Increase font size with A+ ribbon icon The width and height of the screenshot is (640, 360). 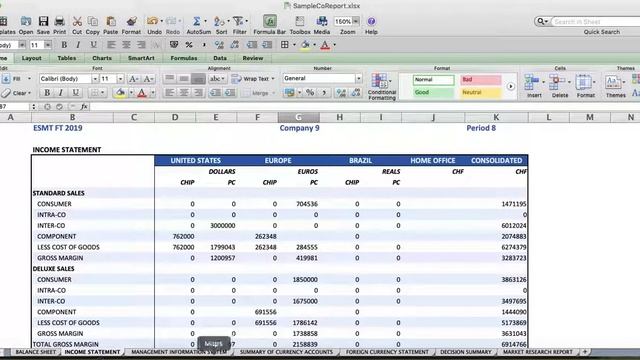tap(133, 79)
